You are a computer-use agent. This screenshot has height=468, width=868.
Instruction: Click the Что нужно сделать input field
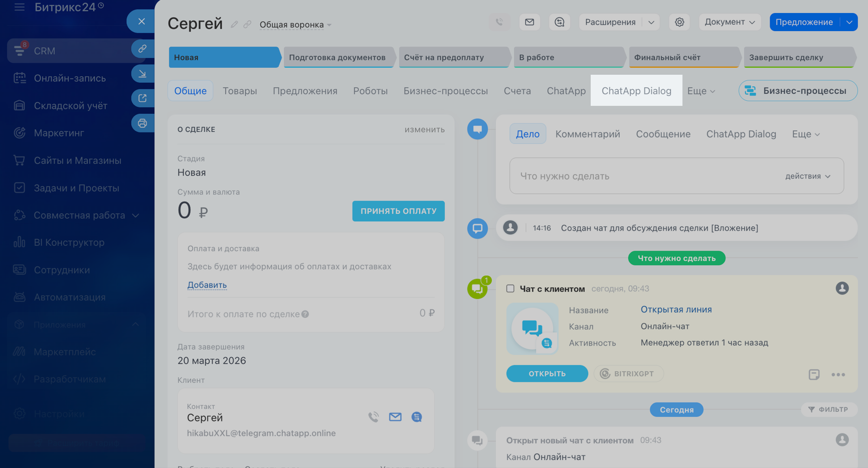pos(642,176)
